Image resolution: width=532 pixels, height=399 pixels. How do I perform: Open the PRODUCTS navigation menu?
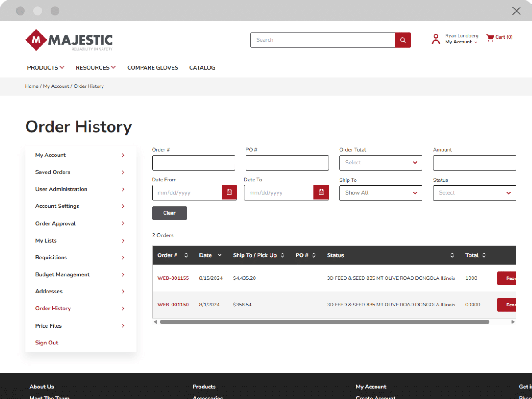(x=45, y=67)
